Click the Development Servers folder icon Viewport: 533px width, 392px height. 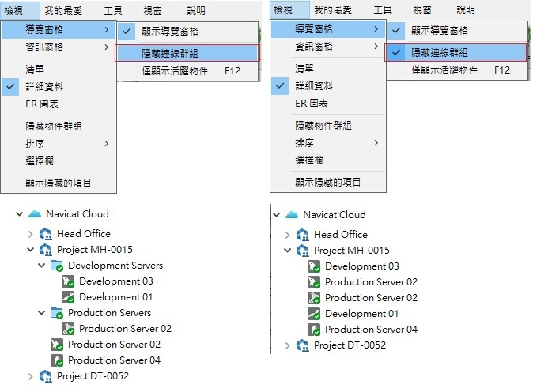[x=57, y=266]
